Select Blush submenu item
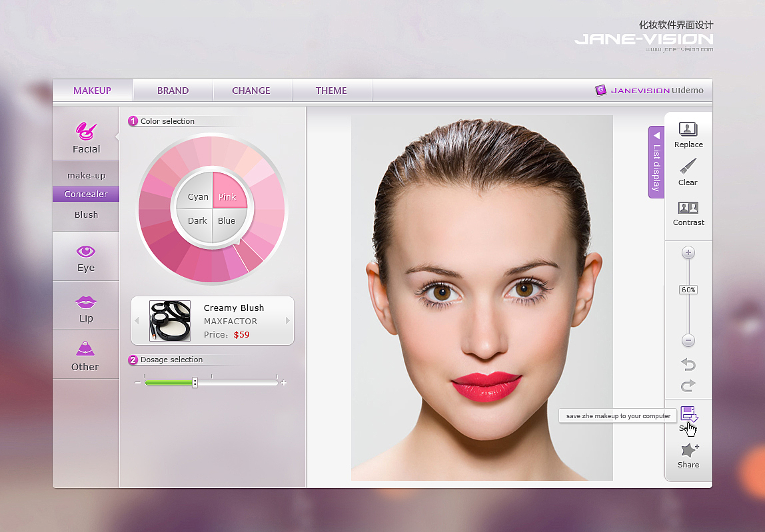 tap(86, 214)
